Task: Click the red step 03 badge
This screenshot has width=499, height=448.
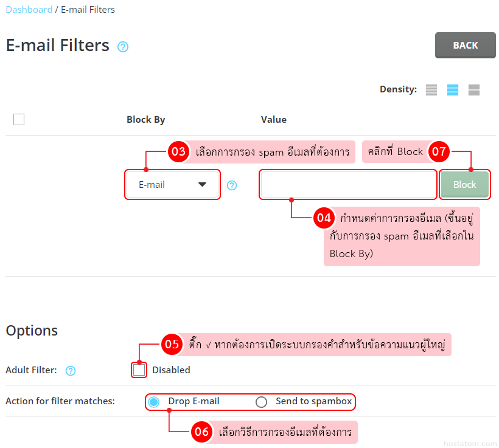Action: pos(178,152)
